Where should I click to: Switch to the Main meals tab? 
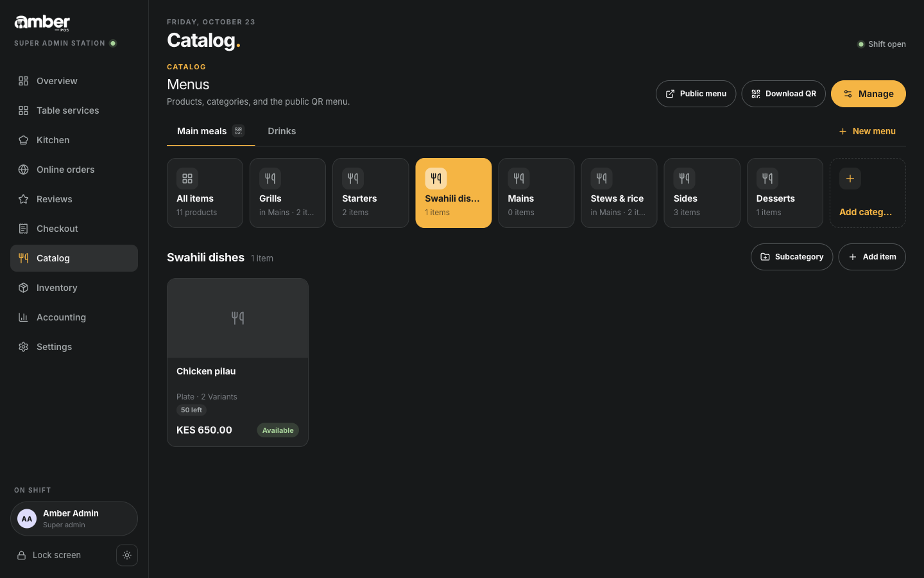point(210,131)
